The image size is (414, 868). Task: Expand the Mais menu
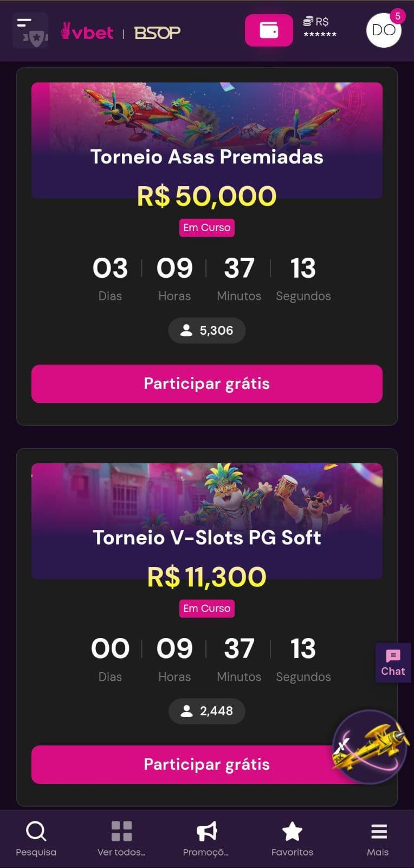coord(378,839)
